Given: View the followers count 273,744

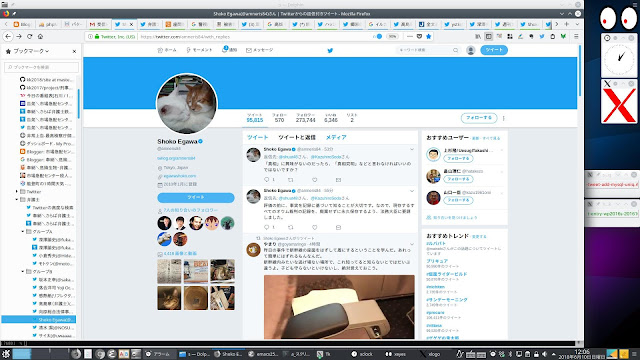Looking at the screenshot, I should click(x=305, y=118).
